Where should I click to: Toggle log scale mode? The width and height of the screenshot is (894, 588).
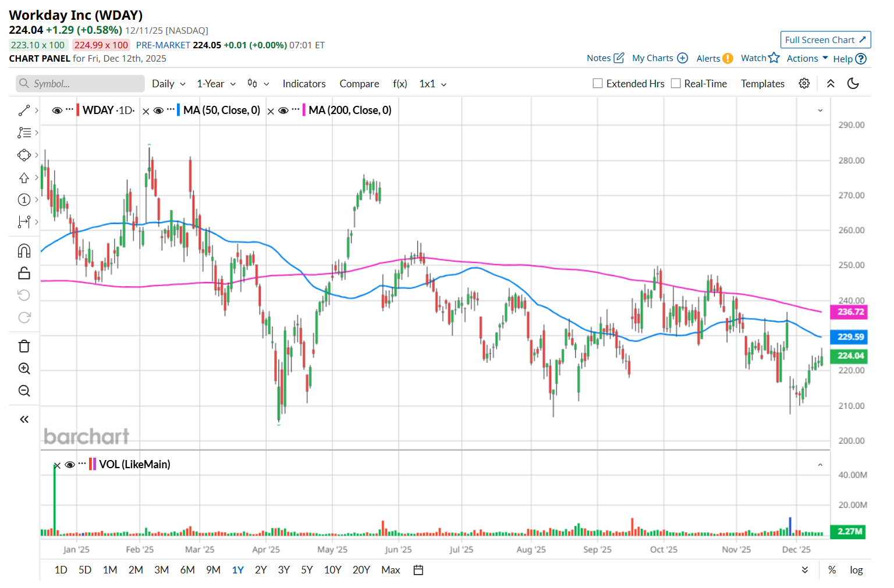click(856, 570)
